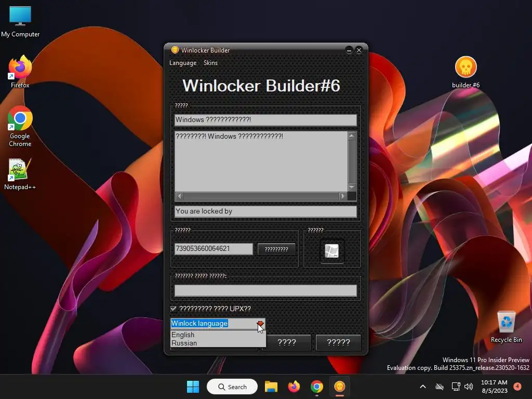
Task: Click the empty field under ??????? ????? ??????:
Action: 265,290
